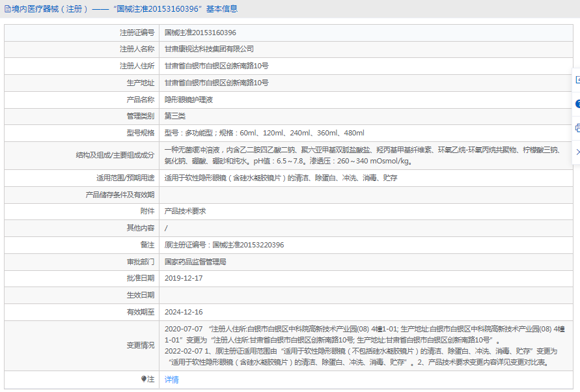Click the feedback icon in right sidebar
Viewport: 580px width, 392px height.
coord(577,80)
